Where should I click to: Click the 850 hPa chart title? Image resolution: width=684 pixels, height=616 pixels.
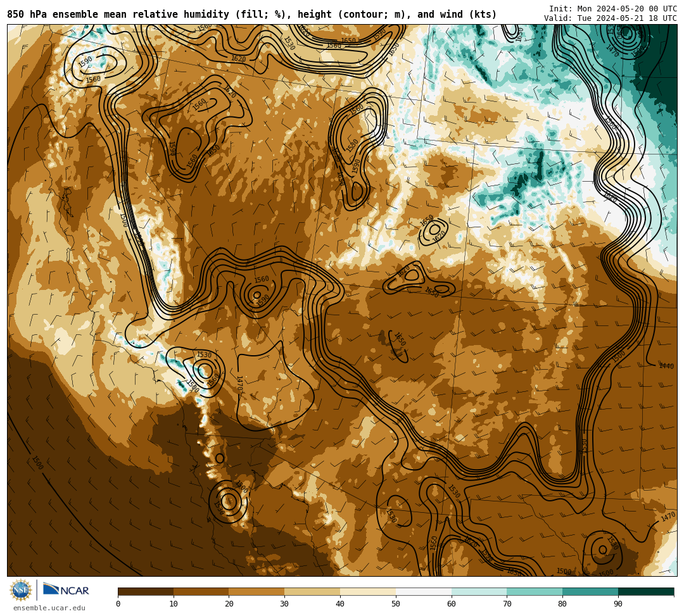251,15
